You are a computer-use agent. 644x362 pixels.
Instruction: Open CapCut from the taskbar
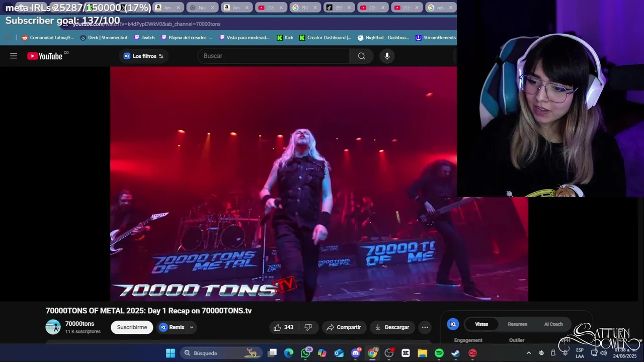[x=406, y=353]
